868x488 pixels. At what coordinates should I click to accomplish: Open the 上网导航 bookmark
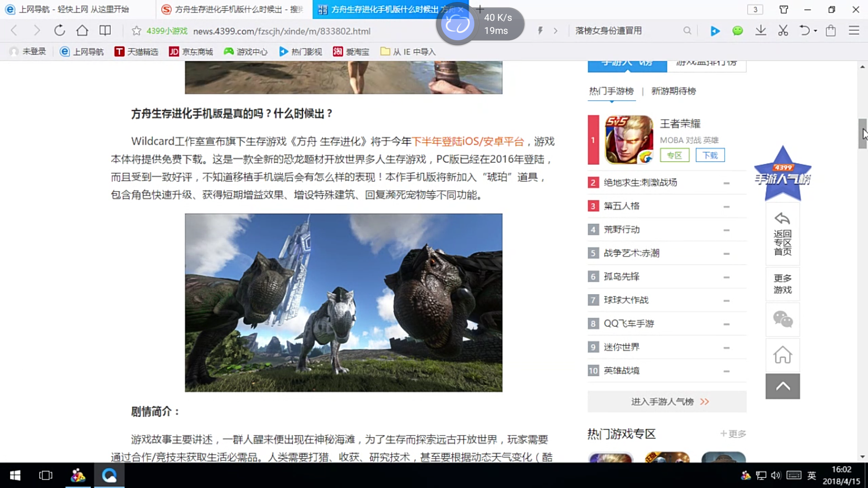tap(82, 52)
